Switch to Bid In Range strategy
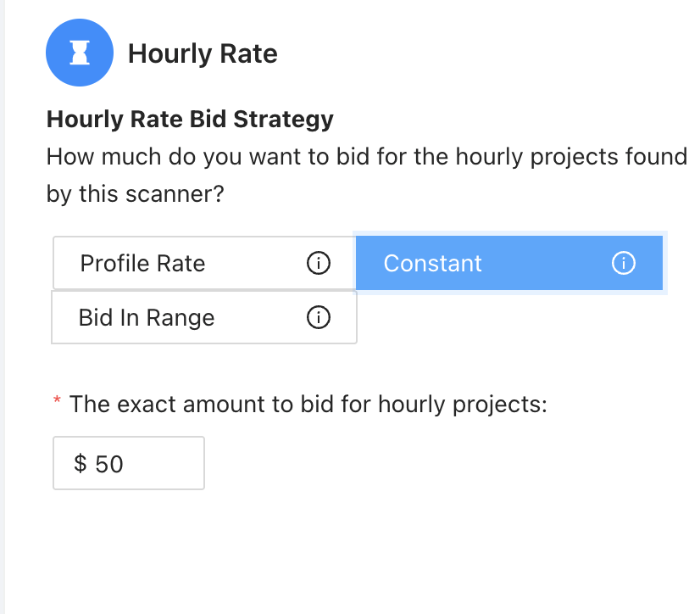700x614 pixels. 204,317
